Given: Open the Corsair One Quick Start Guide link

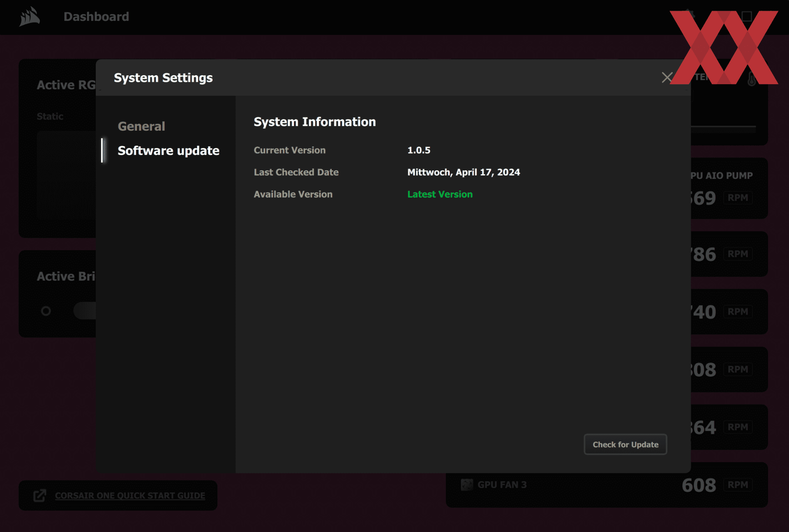Looking at the screenshot, I should [x=130, y=496].
